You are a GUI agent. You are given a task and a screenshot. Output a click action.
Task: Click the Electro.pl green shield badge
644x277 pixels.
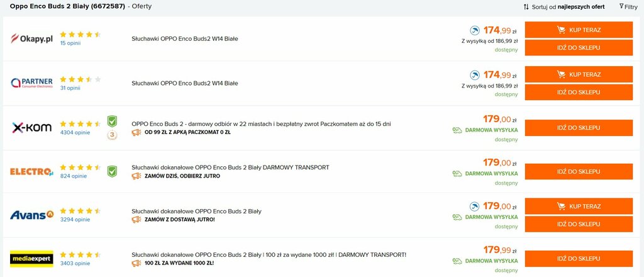[x=112, y=171]
